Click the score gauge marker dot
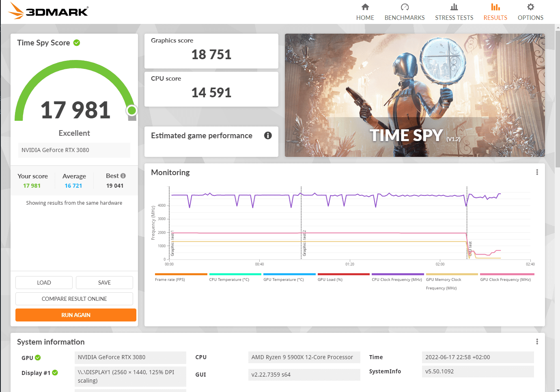This screenshot has height=392, width=560. [x=131, y=110]
